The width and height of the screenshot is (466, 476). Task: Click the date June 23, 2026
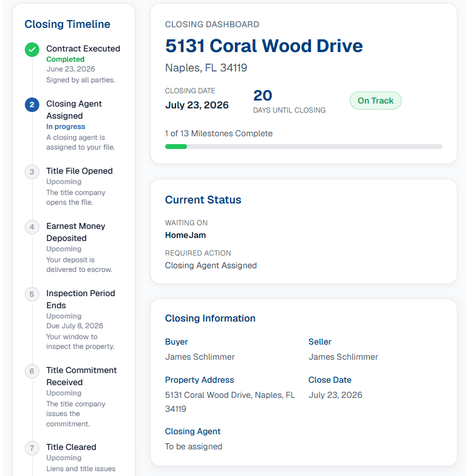pos(71,69)
